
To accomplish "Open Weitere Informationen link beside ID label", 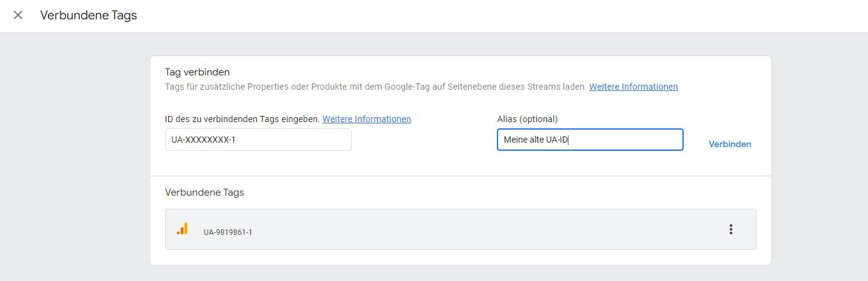I will (x=367, y=119).
